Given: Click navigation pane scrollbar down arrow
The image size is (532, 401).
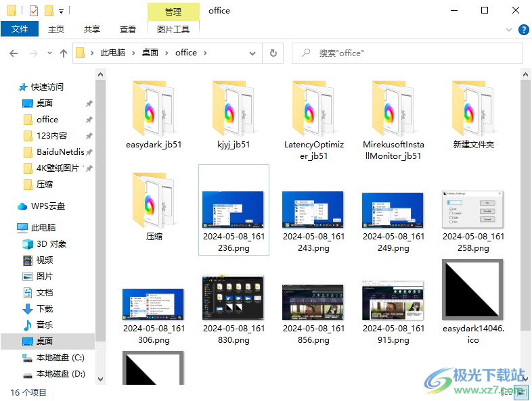Looking at the screenshot, I should pos(100,379).
